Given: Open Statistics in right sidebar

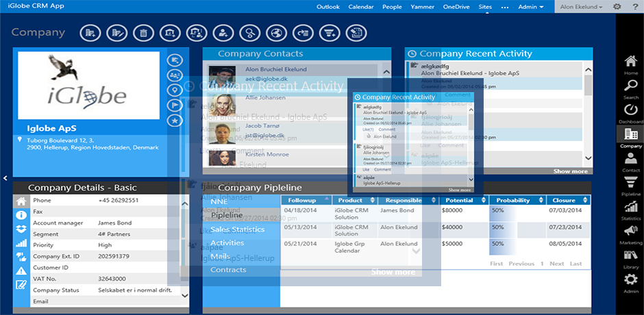Looking at the screenshot, I should tap(631, 211).
